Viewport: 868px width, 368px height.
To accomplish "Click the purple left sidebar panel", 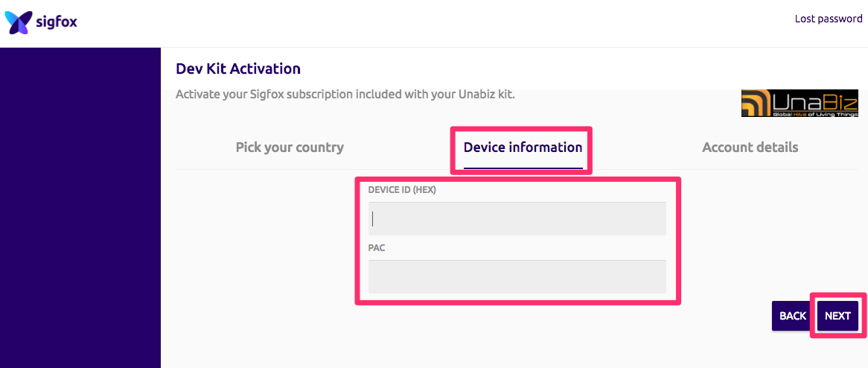I will click(x=80, y=209).
